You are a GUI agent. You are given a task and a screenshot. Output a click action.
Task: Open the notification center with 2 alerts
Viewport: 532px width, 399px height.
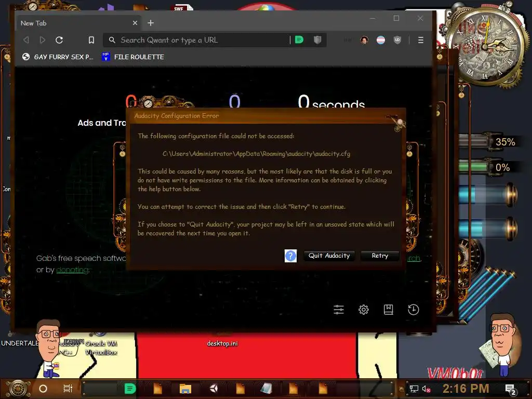(510, 389)
